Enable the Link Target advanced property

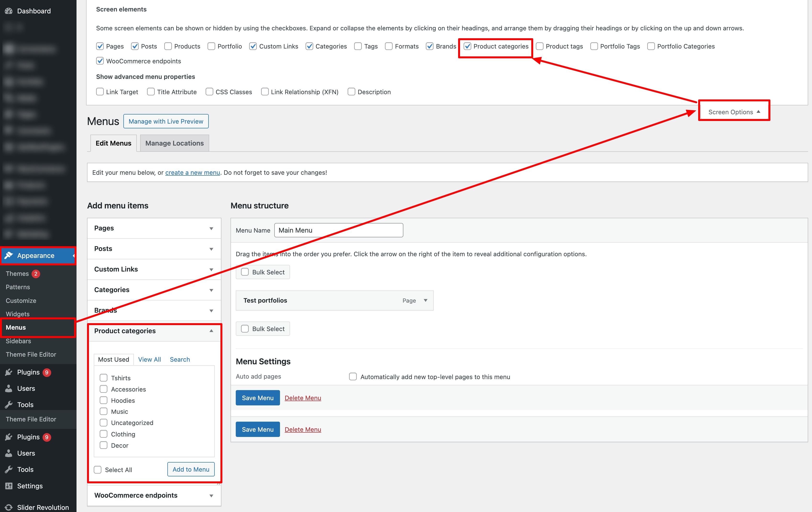pyautogui.click(x=100, y=92)
